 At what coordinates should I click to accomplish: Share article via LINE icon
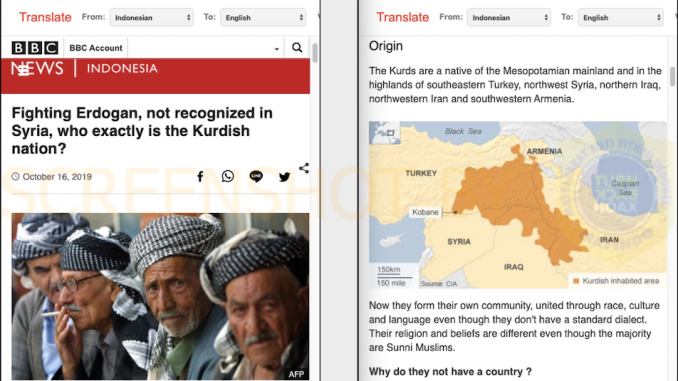click(256, 176)
